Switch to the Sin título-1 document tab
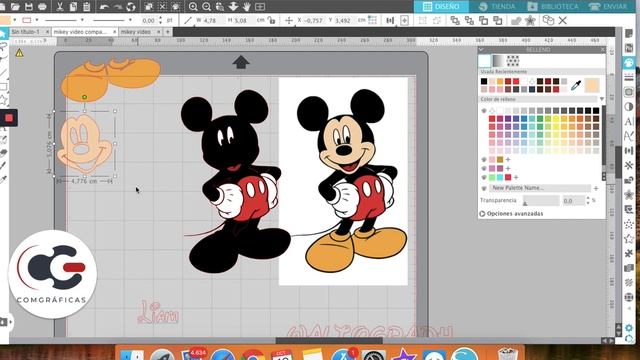Image resolution: width=640 pixels, height=360 pixels. pos(26,32)
